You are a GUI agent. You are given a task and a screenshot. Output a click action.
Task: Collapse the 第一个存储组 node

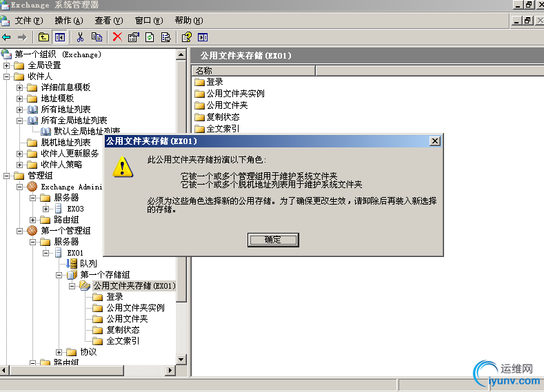pyautogui.click(x=59, y=275)
